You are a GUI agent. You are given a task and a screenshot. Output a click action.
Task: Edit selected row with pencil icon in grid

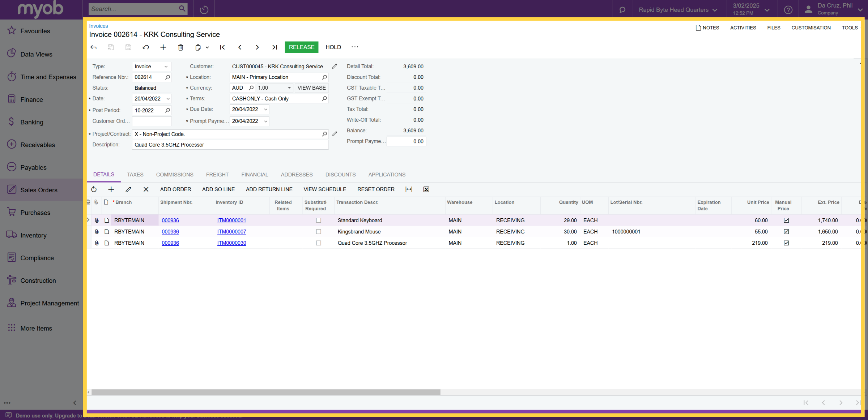click(128, 189)
